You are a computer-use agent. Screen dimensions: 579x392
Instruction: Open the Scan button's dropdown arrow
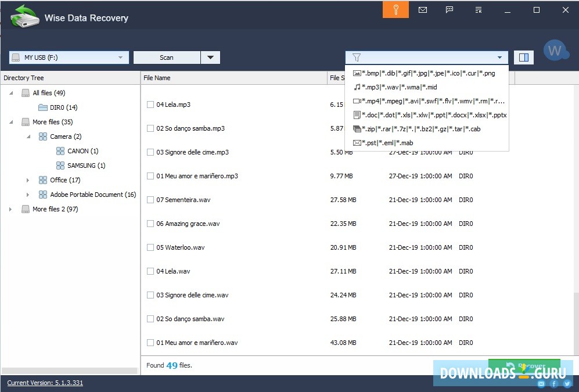(x=211, y=57)
